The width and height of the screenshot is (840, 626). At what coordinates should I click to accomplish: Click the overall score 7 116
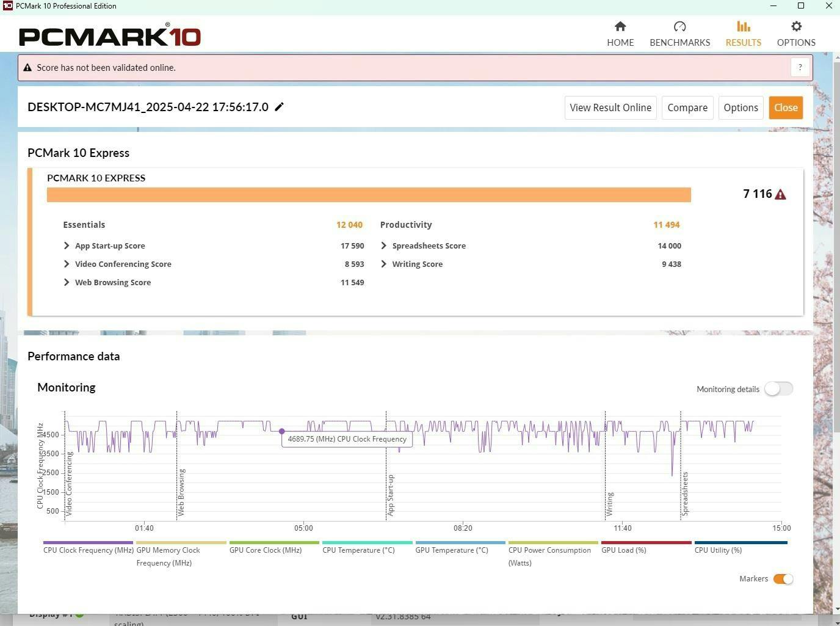point(758,194)
